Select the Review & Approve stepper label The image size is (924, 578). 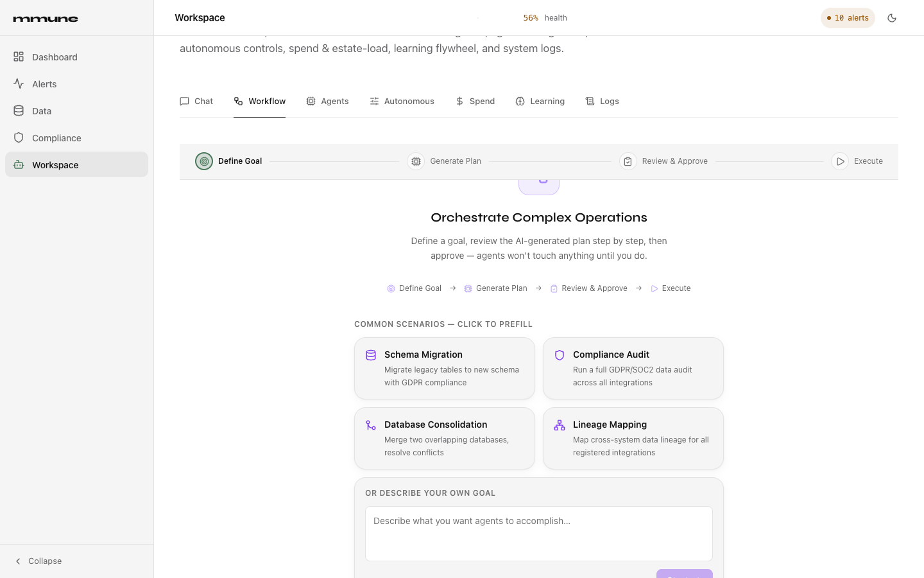(x=675, y=161)
